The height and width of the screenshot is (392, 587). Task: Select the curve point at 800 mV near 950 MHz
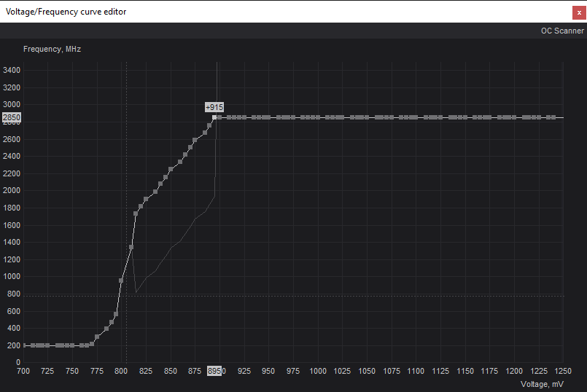click(x=121, y=281)
